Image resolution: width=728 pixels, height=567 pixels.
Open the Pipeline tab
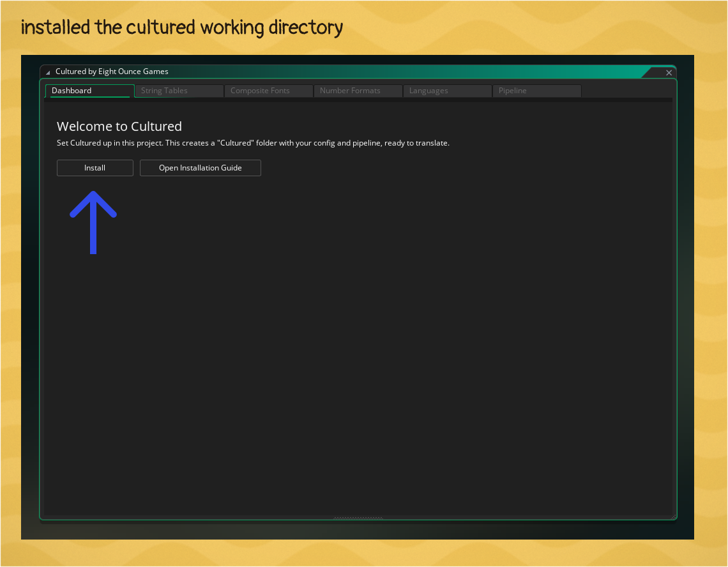pyautogui.click(x=536, y=91)
